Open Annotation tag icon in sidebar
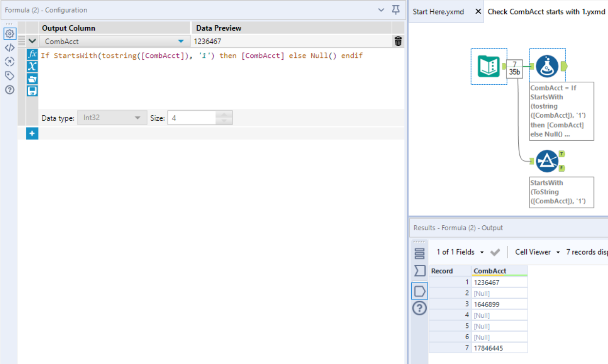608x364 pixels. 9,75
